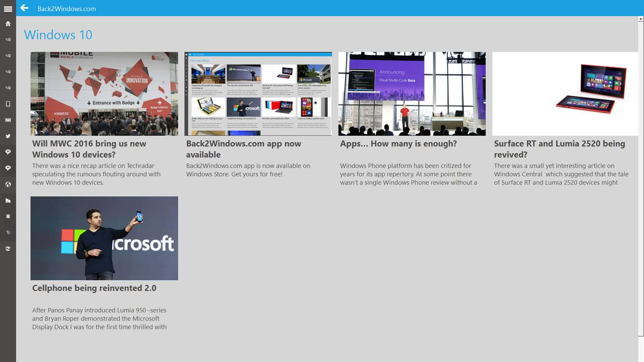
Task: Click the 'Windows 10' section heading
Action: [58, 34]
